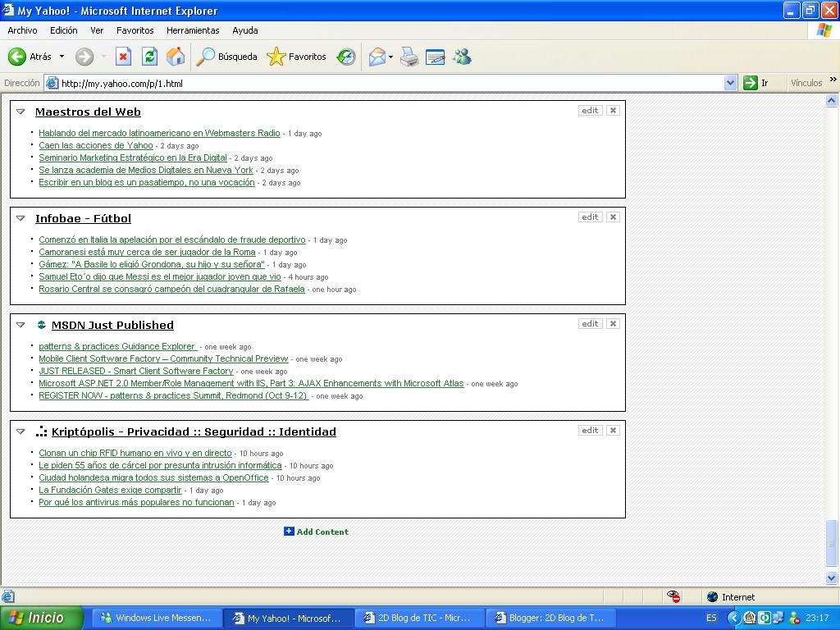Open the History clock icon

(x=346, y=57)
